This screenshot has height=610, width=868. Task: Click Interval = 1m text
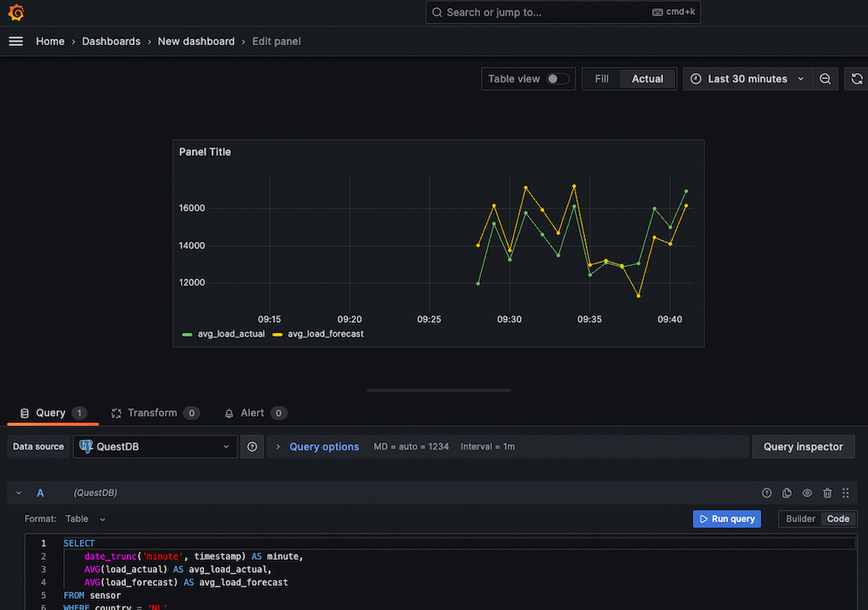tap(487, 447)
